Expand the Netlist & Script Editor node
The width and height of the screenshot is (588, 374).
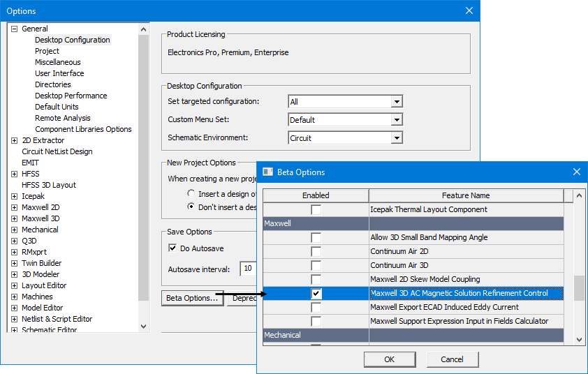click(x=14, y=320)
